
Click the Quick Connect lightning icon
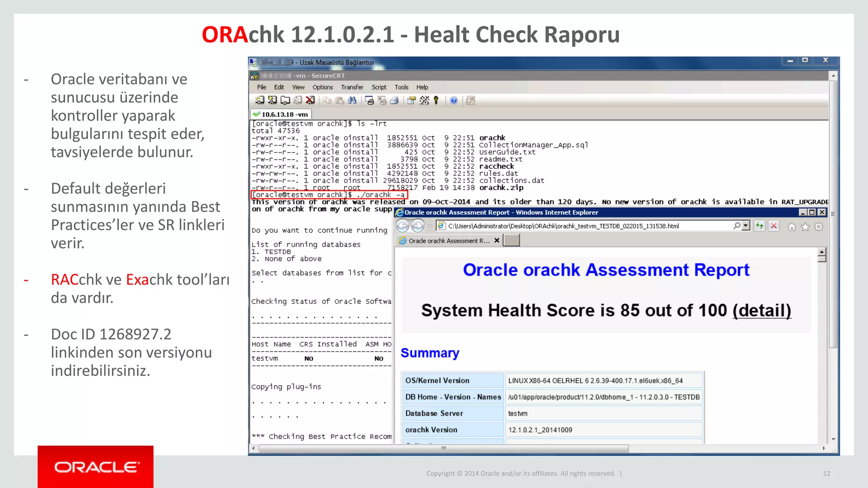click(272, 100)
